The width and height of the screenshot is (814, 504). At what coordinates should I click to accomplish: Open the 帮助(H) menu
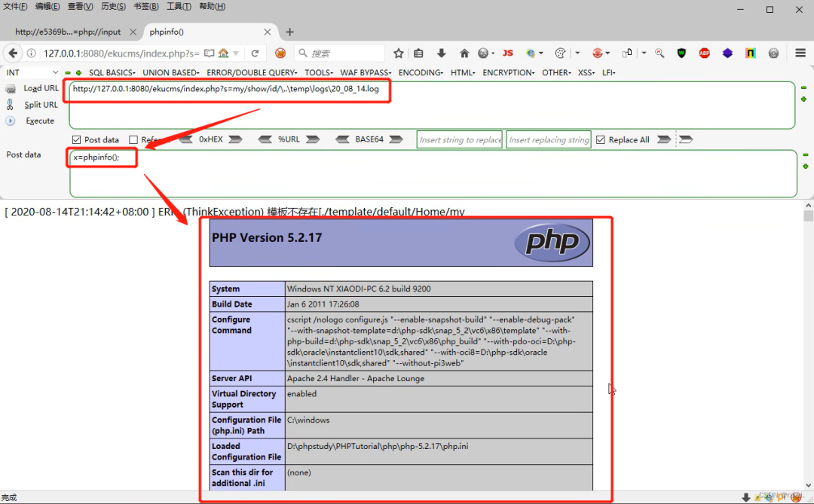click(x=212, y=7)
